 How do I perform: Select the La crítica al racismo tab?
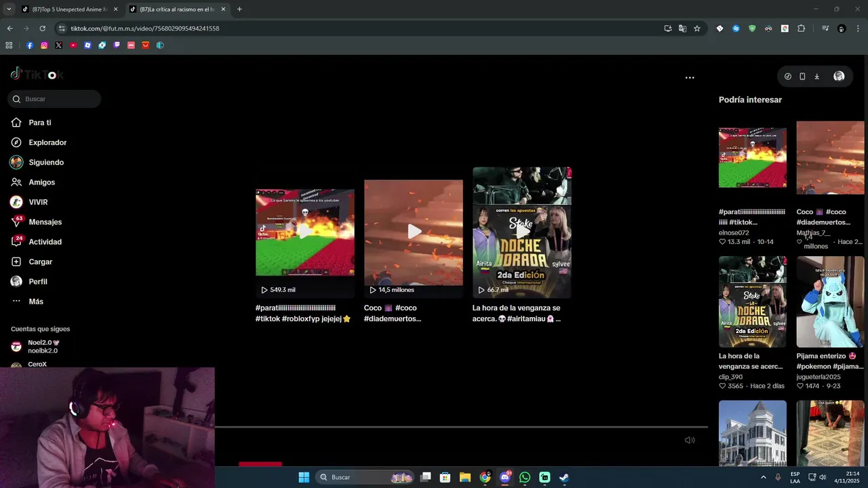point(178,9)
